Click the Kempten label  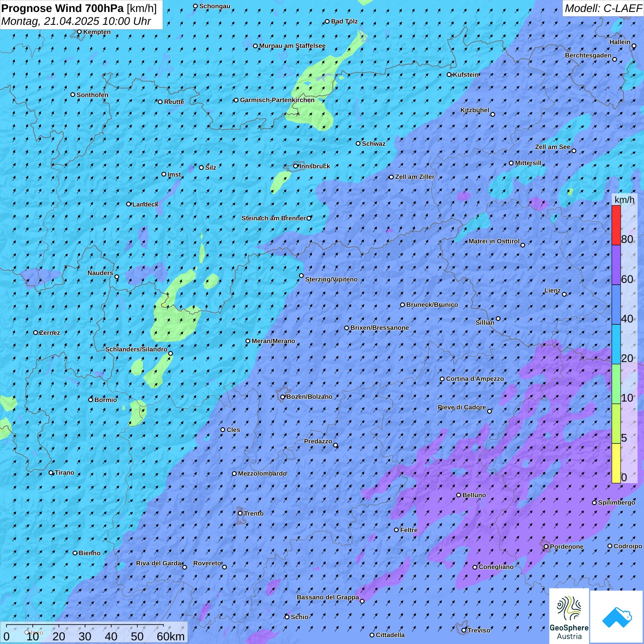click(x=97, y=32)
